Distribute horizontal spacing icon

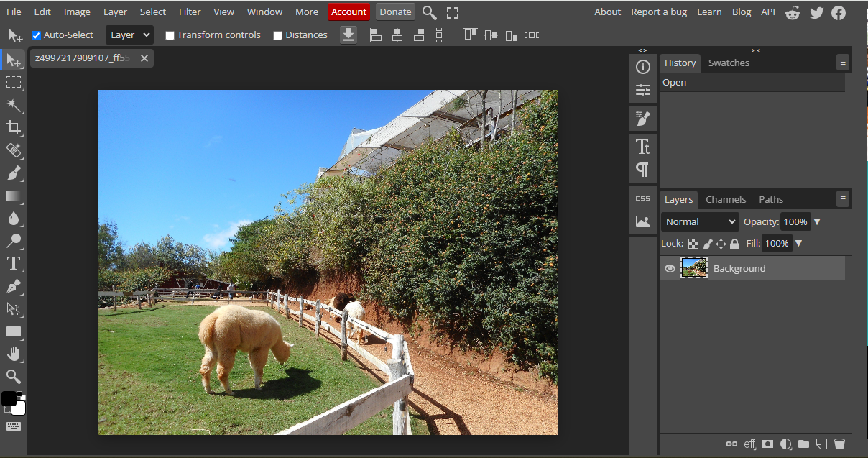click(532, 35)
